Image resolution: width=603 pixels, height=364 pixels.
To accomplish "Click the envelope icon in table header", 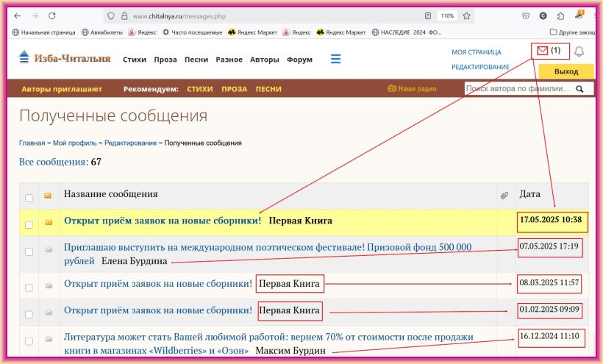I will (48, 196).
